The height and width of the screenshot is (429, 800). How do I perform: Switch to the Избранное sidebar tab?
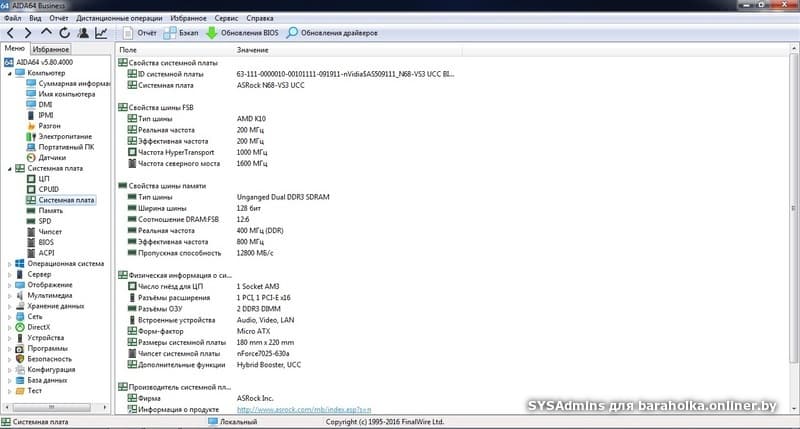coord(51,49)
